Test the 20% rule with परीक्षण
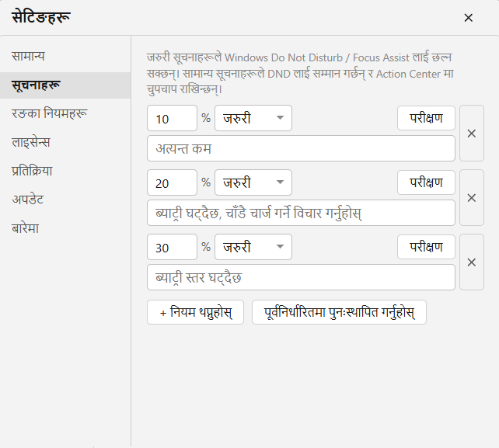The width and height of the screenshot is (499, 448). [x=426, y=182]
